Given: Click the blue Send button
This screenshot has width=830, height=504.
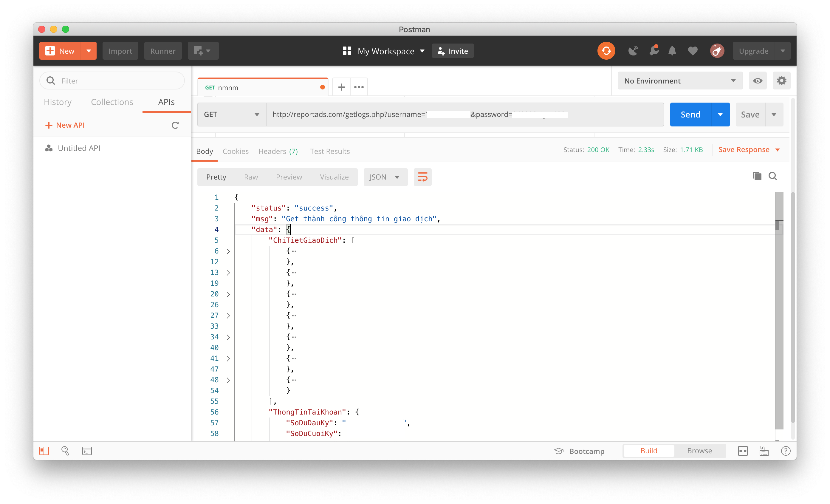Looking at the screenshot, I should (x=690, y=115).
